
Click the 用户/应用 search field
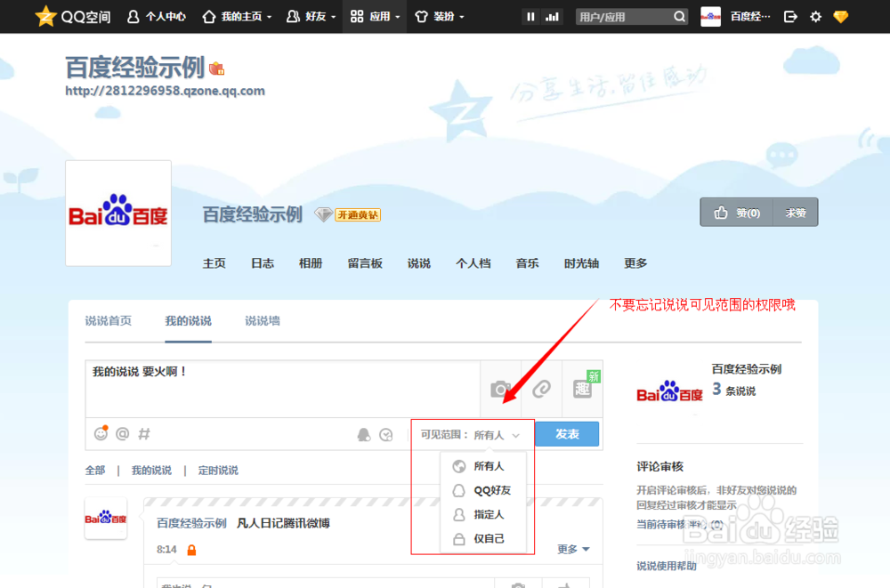[623, 16]
